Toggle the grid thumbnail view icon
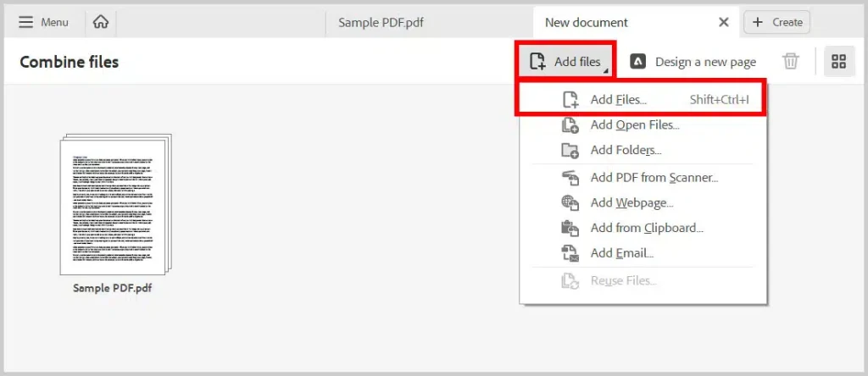The width and height of the screenshot is (868, 376). point(839,61)
